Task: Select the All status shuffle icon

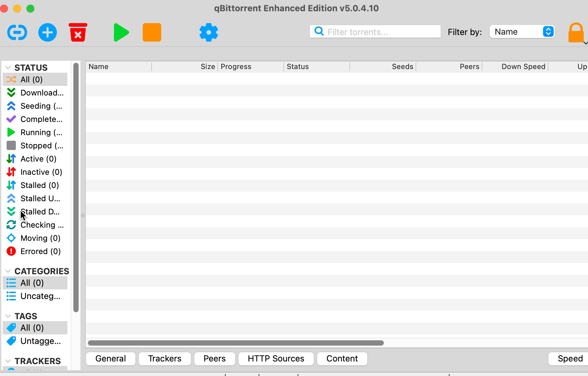Action: click(11, 79)
